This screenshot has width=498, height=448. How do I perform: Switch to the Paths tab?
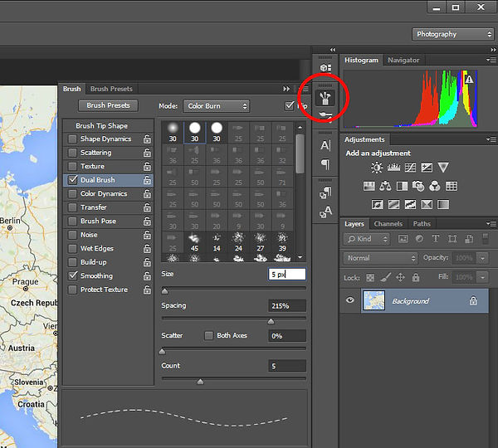pos(422,224)
